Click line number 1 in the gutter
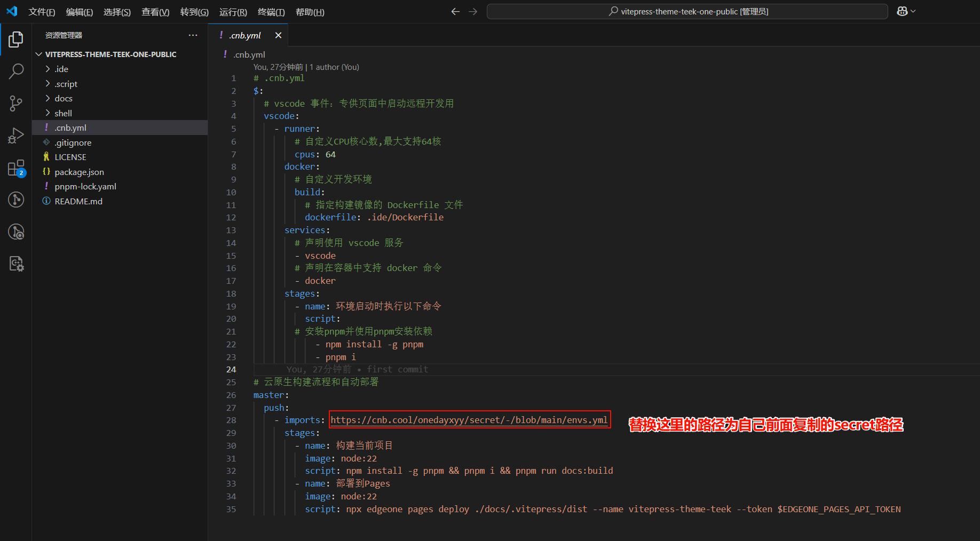 click(233, 78)
